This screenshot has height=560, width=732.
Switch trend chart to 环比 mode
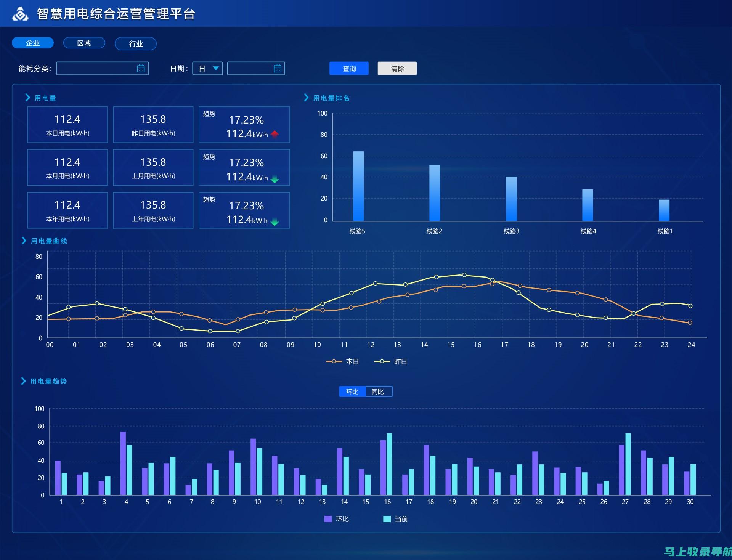click(352, 392)
